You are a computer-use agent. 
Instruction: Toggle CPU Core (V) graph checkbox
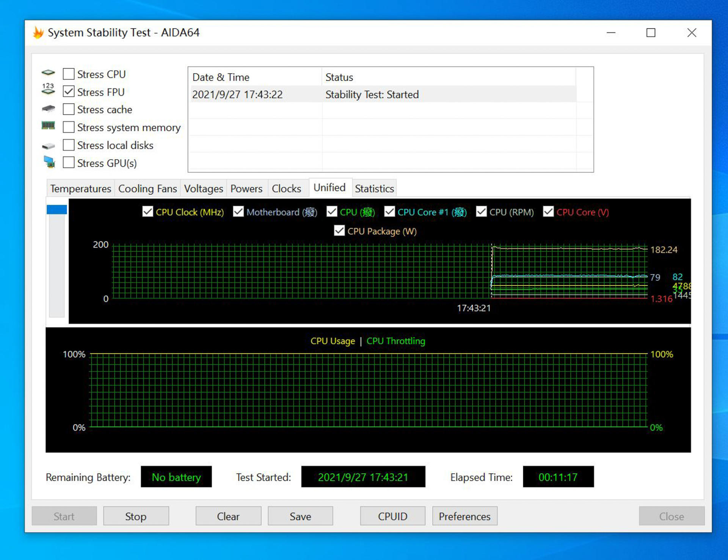(x=548, y=212)
